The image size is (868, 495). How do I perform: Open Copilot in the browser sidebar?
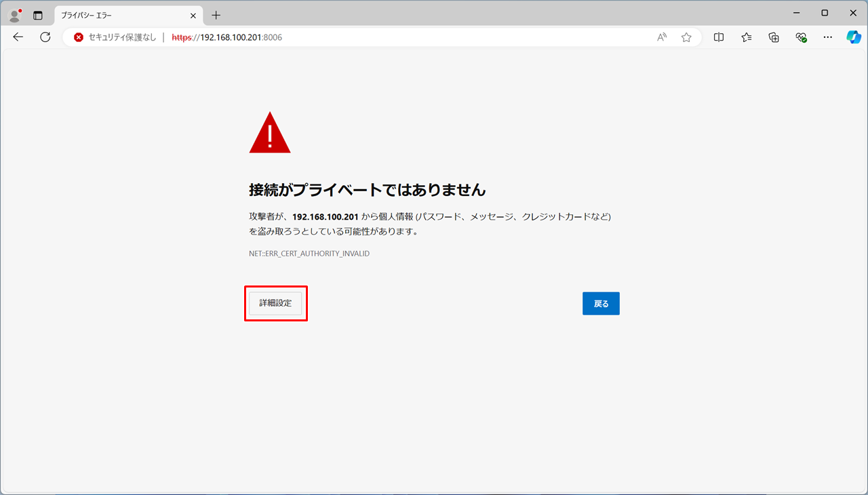pyautogui.click(x=854, y=37)
